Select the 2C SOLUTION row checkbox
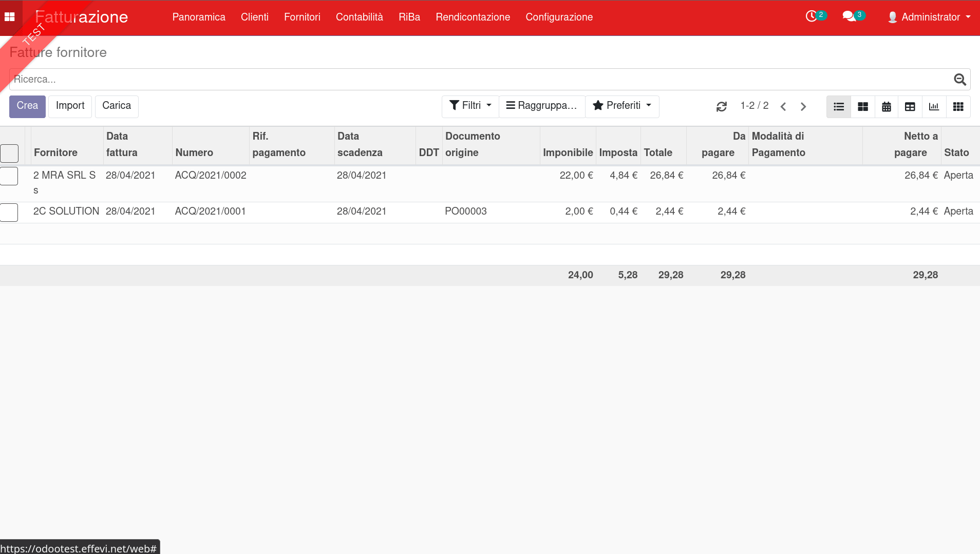Viewport: 980px width, 554px height. 9,212
